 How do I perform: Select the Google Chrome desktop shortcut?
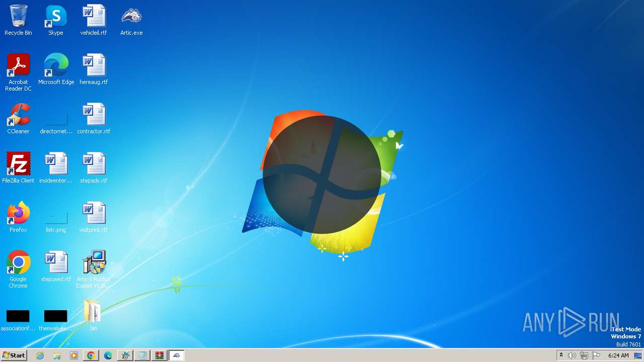tap(18, 269)
